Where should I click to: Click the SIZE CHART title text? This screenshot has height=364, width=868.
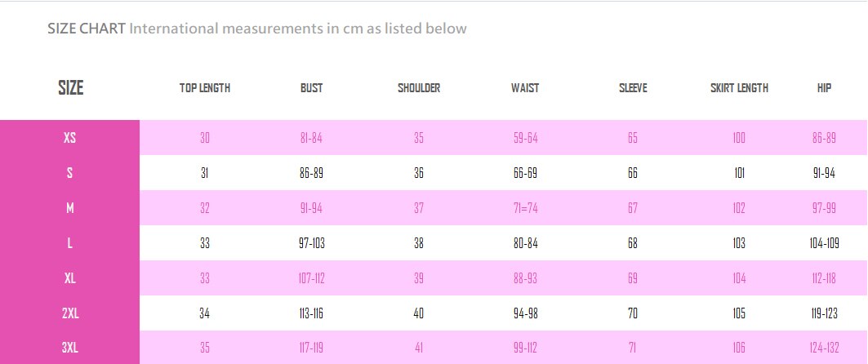click(x=86, y=29)
